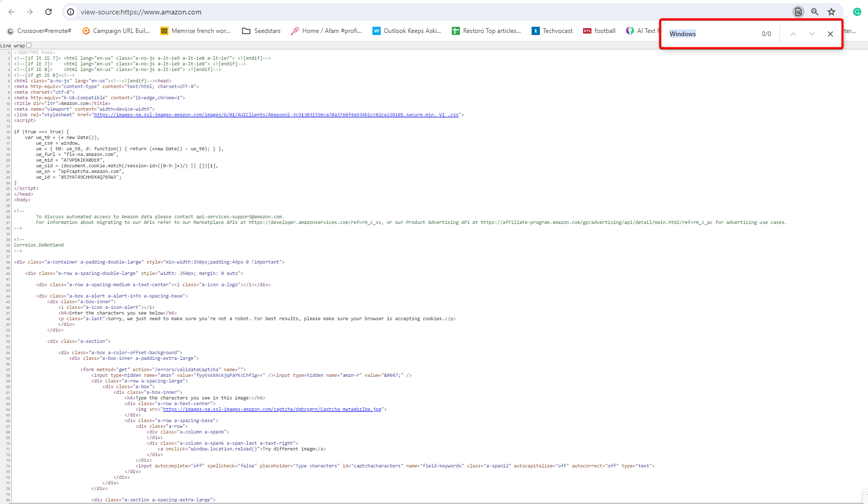
Task: Click the find-in-page document icon in address bar
Action: tap(798, 11)
